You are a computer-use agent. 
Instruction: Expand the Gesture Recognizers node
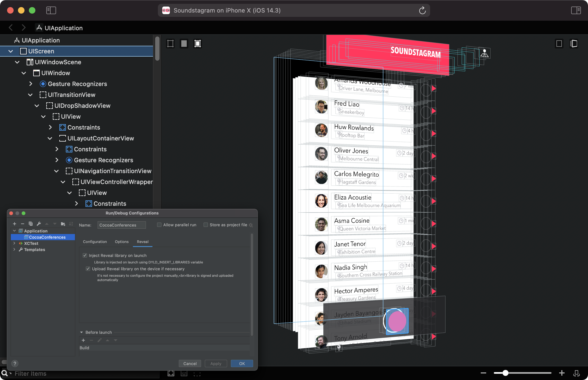(x=30, y=84)
